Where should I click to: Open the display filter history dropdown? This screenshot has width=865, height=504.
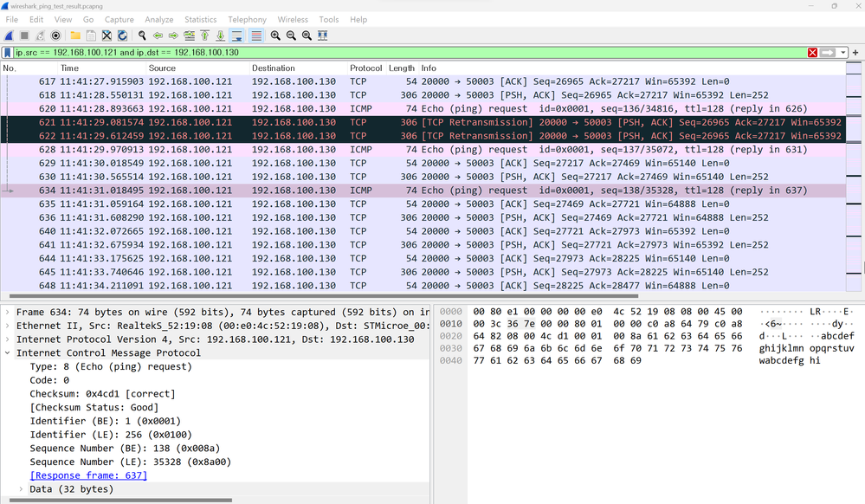coord(843,53)
